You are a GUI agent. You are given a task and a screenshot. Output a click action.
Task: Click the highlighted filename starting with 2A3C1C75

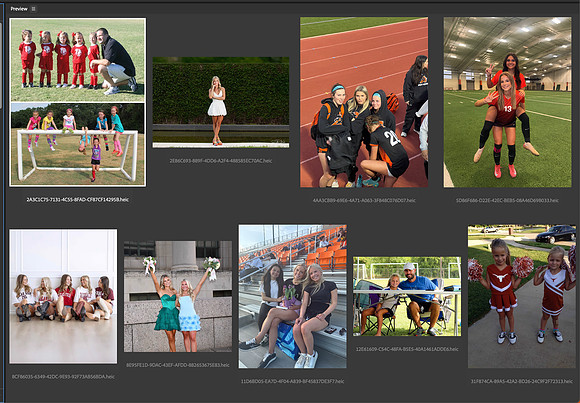[78, 199]
